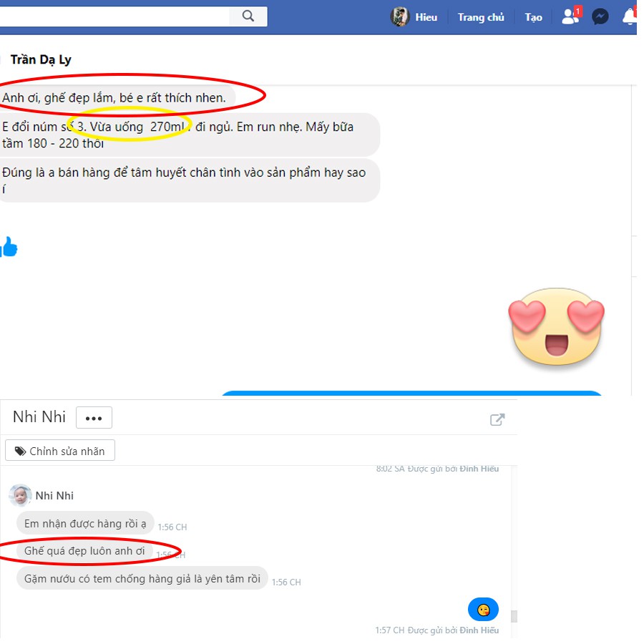Select message 'Đúng là a bán hàng'
Viewport: 644px width, 644px height.
189,180
